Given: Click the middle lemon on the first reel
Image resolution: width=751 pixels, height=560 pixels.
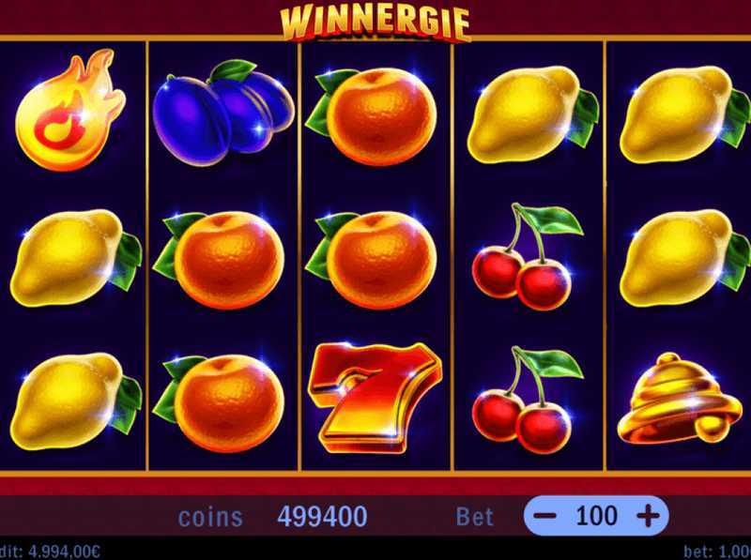Looking at the screenshot, I should 76,259.
